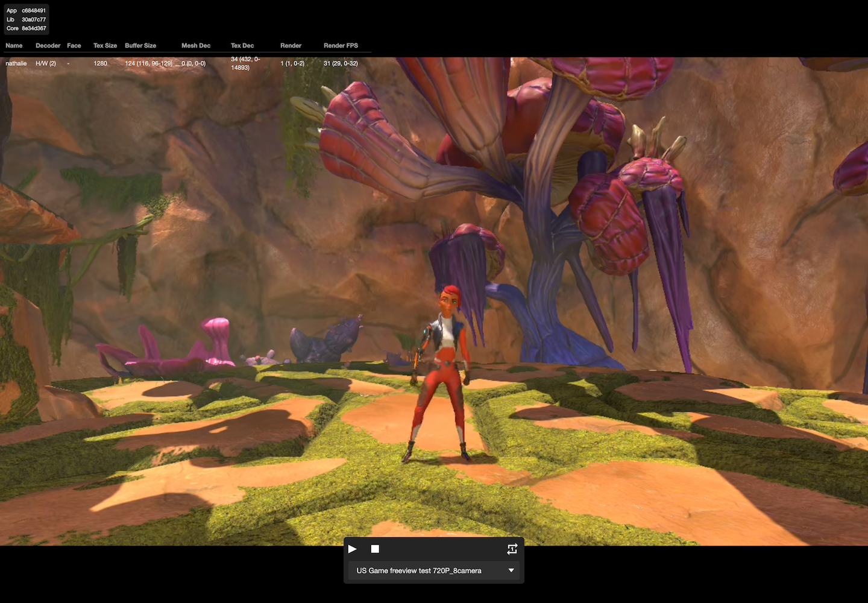Click the '31 (29, 0-32)' render FPS value
This screenshot has height=603, width=868.
click(x=341, y=63)
